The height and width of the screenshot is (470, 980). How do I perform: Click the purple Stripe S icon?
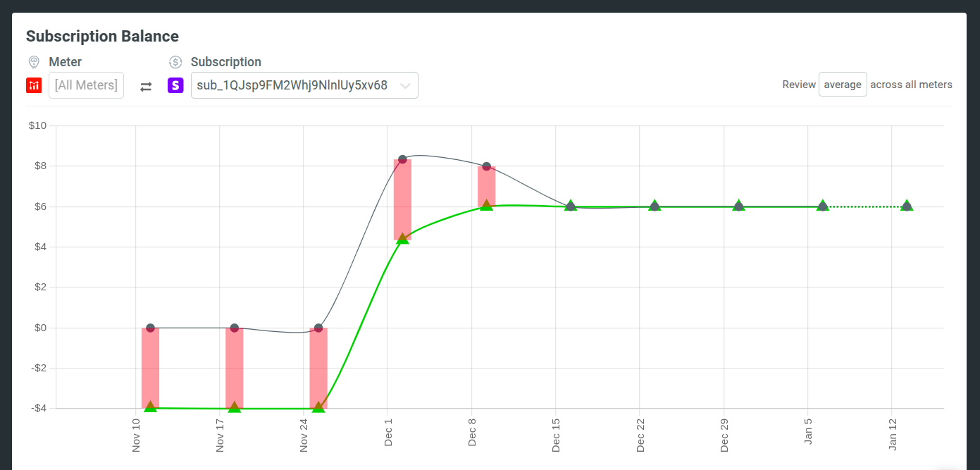175,85
